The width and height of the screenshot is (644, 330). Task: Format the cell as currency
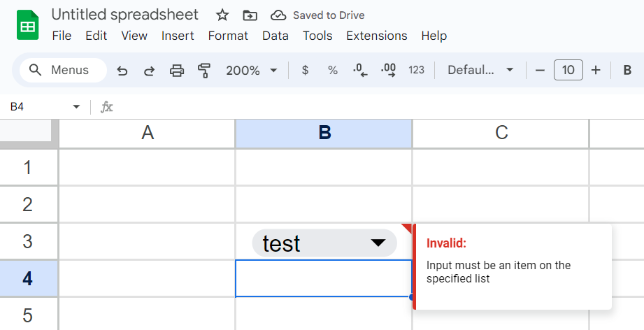(x=305, y=70)
